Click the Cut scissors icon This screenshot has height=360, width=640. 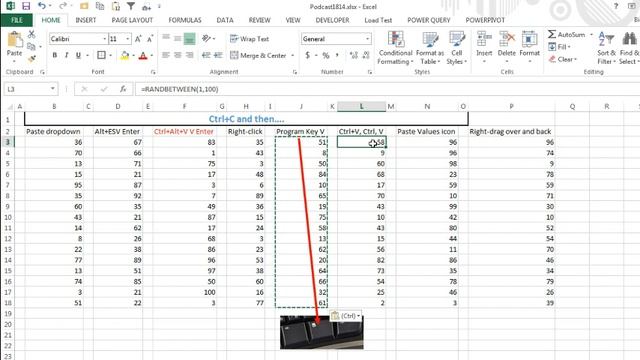click(x=31, y=34)
